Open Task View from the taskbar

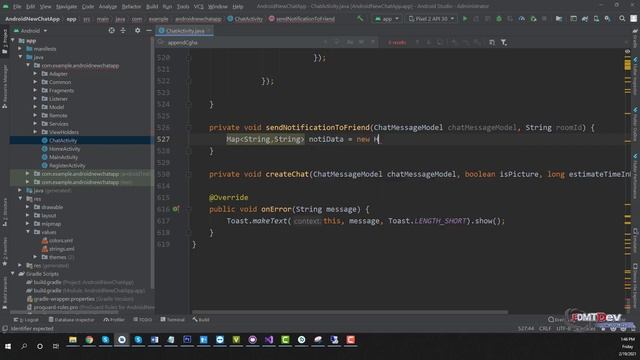(56, 347)
